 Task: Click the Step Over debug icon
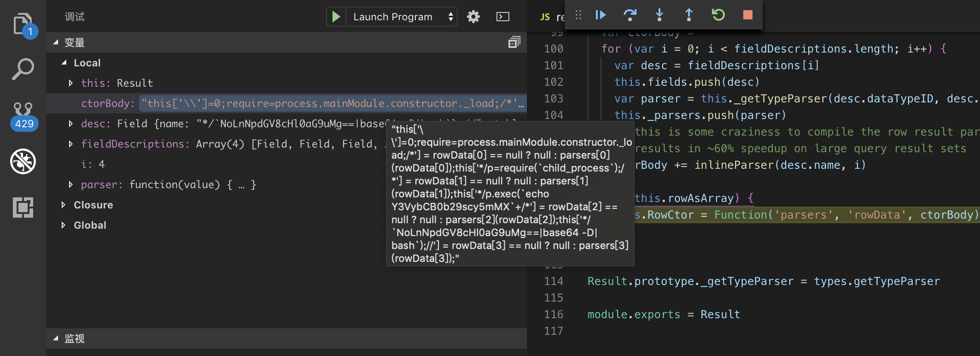[x=630, y=15]
